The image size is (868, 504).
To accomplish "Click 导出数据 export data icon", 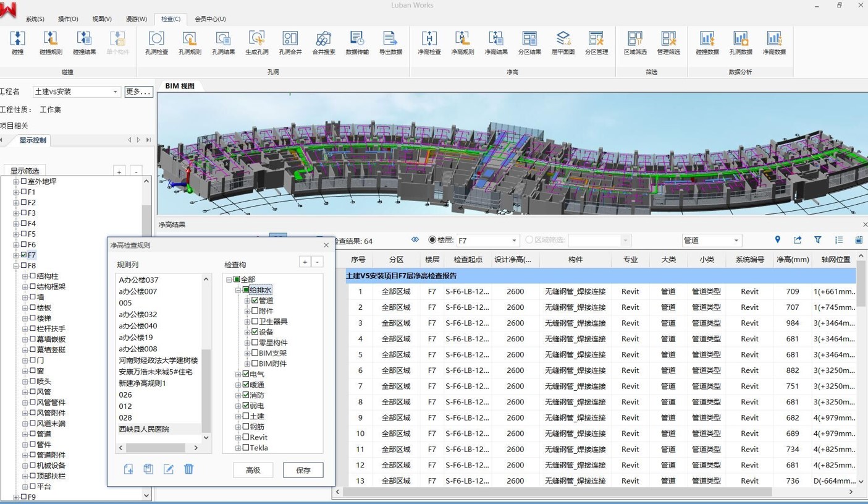I will 390,43.
